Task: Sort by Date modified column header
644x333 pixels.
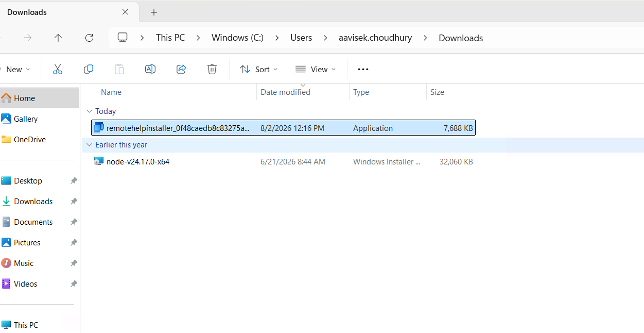Action: click(286, 92)
